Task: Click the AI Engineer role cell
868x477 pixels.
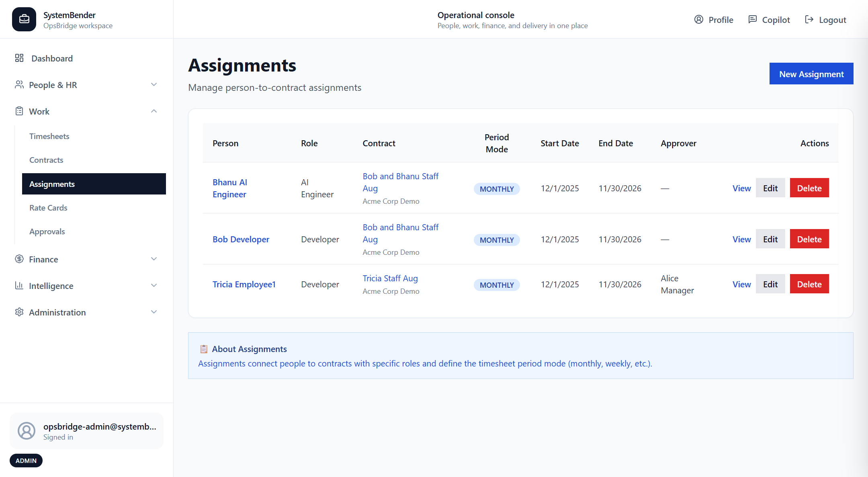Action: pyautogui.click(x=317, y=188)
